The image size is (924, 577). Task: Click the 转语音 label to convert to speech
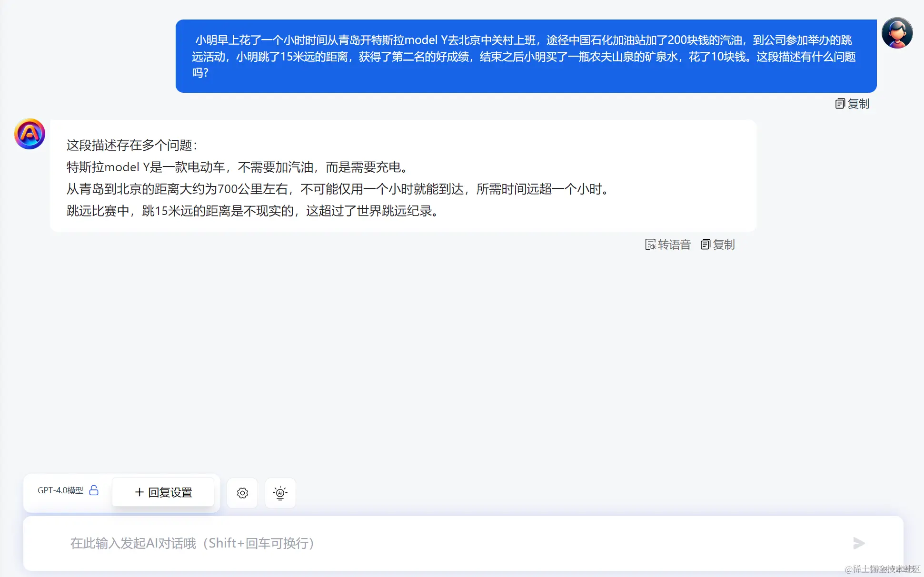click(x=675, y=244)
